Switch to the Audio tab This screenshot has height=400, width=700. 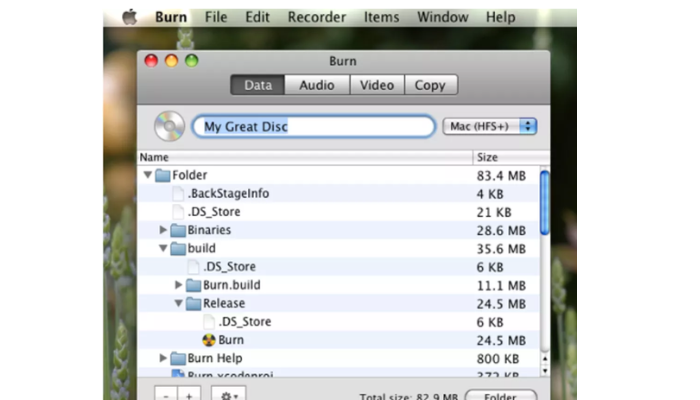pyautogui.click(x=316, y=85)
